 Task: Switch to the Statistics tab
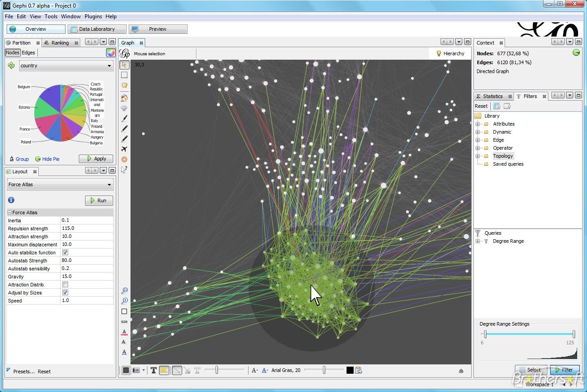point(493,96)
